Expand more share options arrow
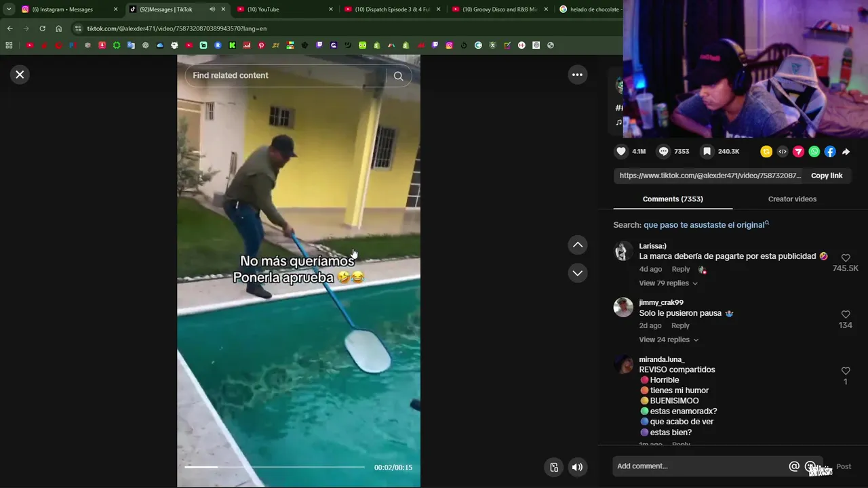 click(846, 152)
